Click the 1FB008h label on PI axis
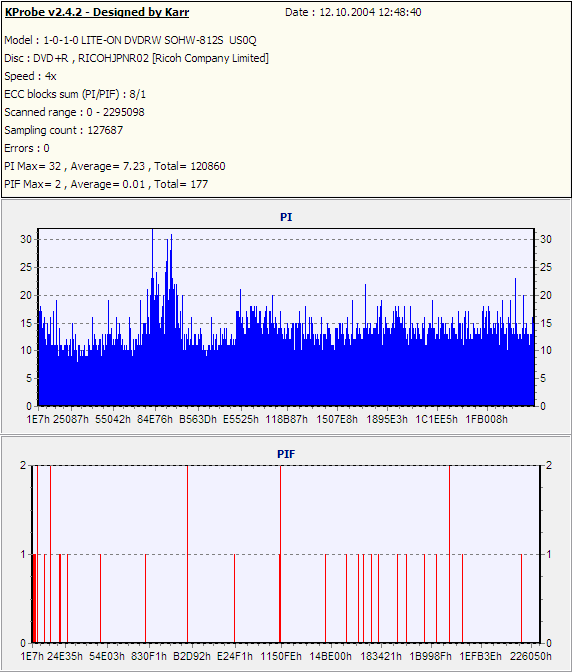 (486, 419)
